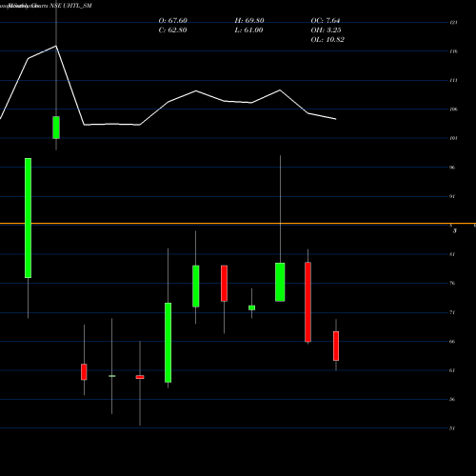Click the orange horizontal price line
The image size is (476, 476).
pyautogui.click(x=238, y=224)
